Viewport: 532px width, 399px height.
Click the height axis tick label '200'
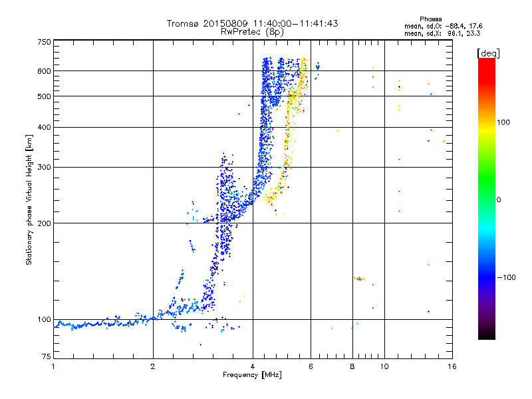44,223
